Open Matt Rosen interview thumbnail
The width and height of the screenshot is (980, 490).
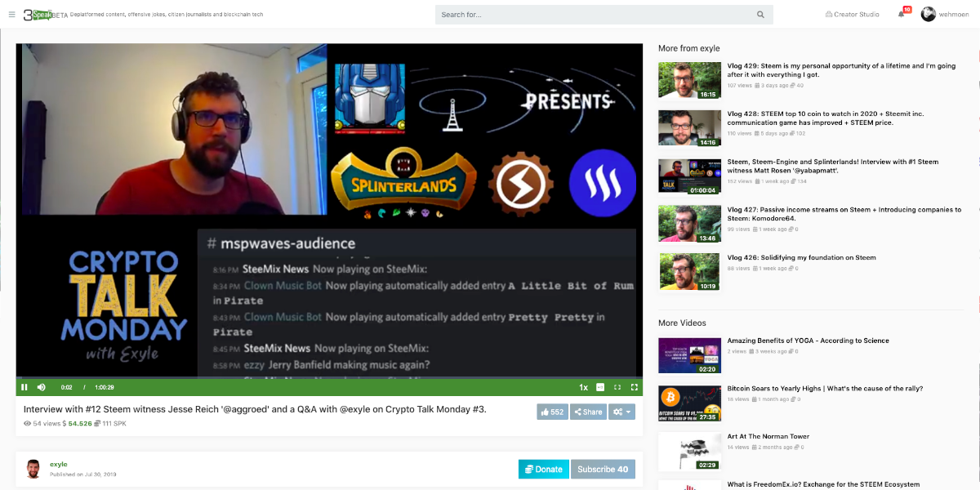click(x=689, y=176)
